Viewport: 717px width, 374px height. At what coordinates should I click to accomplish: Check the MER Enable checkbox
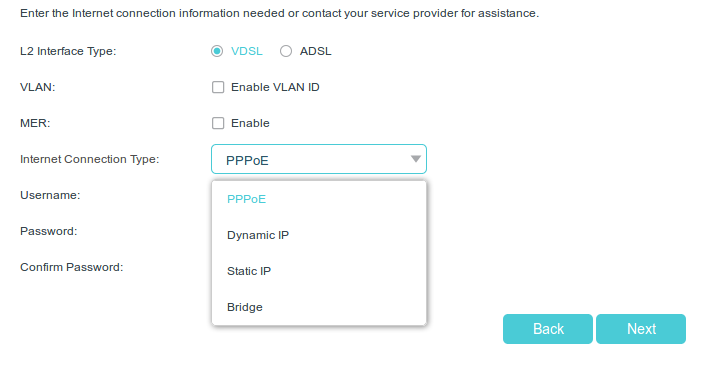click(x=218, y=123)
